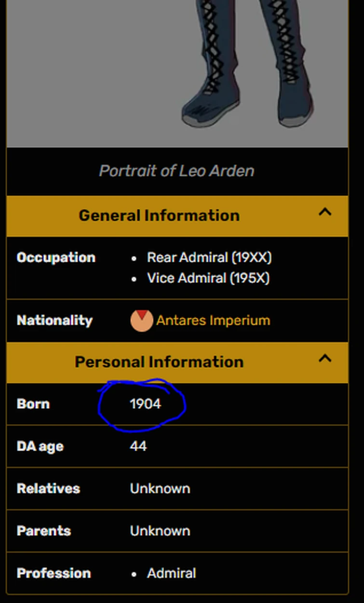Click the Profession field label
364x603 pixels.
click(54, 573)
